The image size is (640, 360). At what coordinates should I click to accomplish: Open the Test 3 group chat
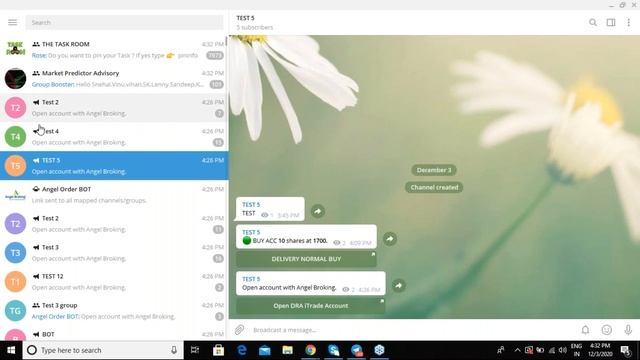114,310
